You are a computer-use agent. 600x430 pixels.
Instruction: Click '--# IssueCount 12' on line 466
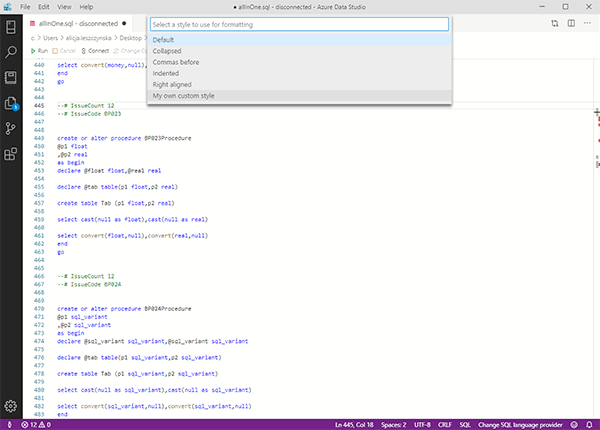pyautogui.click(x=86, y=276)
